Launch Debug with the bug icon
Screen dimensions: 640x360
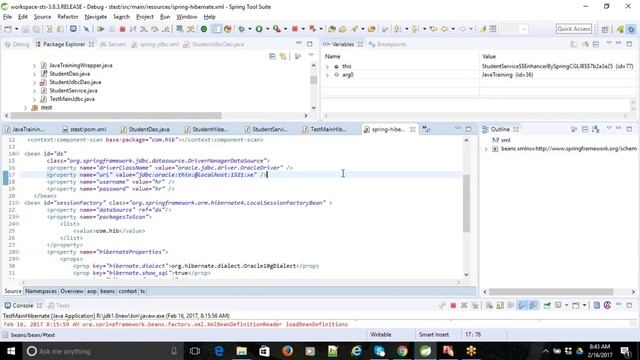click(x=242, y=29)
